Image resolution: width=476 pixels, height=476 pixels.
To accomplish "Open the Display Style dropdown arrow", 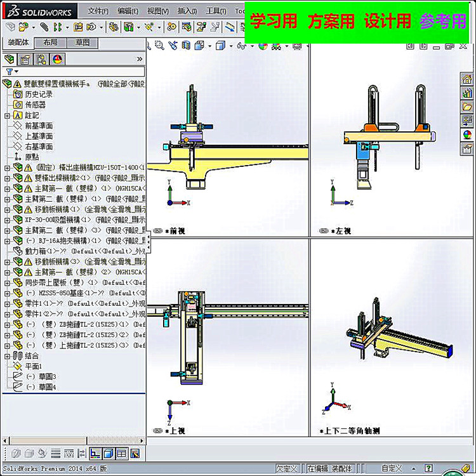I will point(231,46).
